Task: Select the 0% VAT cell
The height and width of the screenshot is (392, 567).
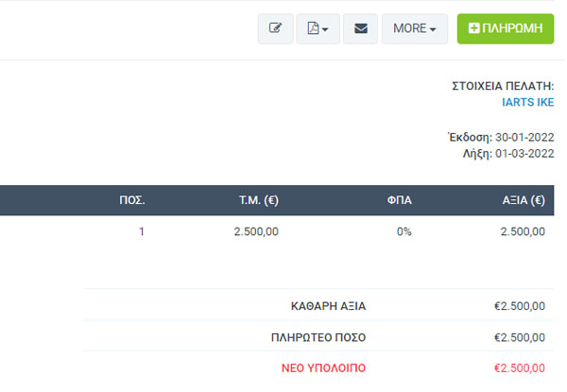Action: (x=404, y=231)
